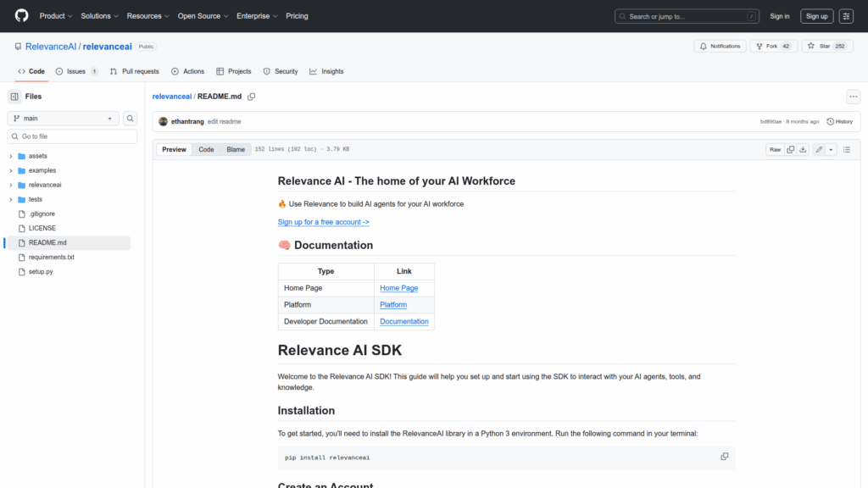Open the Issues tab

pyautogui.click(x=77, y=71)
